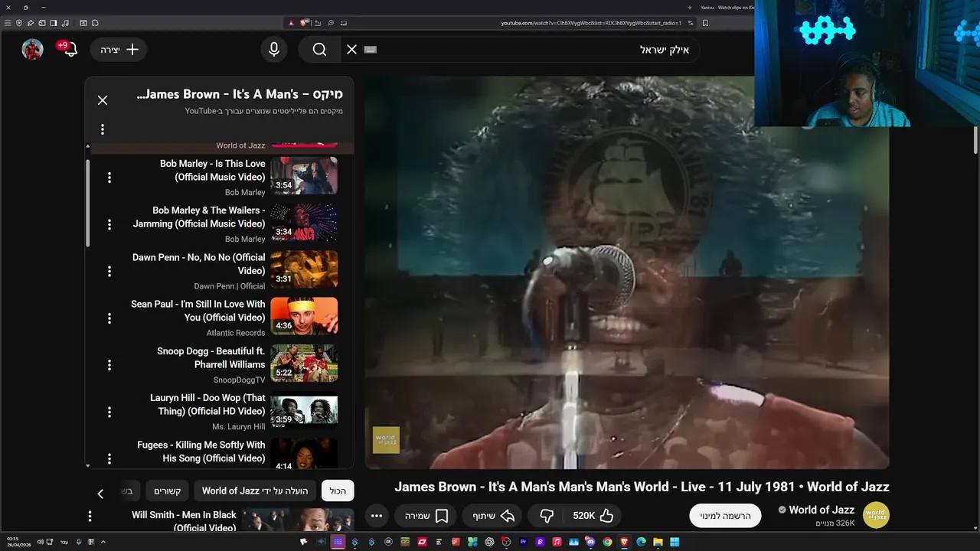Open options for Will Smith Men In Black
980x551 pixels.
[x=90, y=517]
